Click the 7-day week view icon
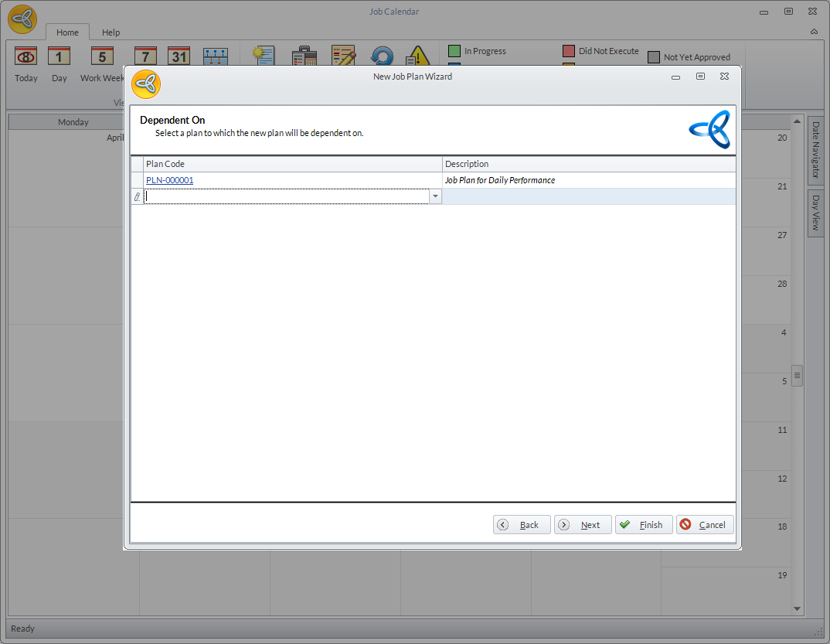The height and width of the screenshot is (644, 830). coord(145,56)
